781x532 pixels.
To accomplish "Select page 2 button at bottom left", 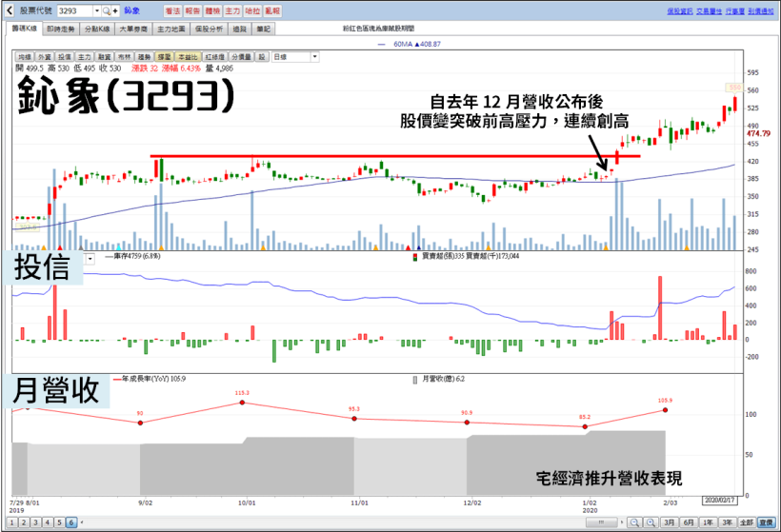I will coord(24,522).
